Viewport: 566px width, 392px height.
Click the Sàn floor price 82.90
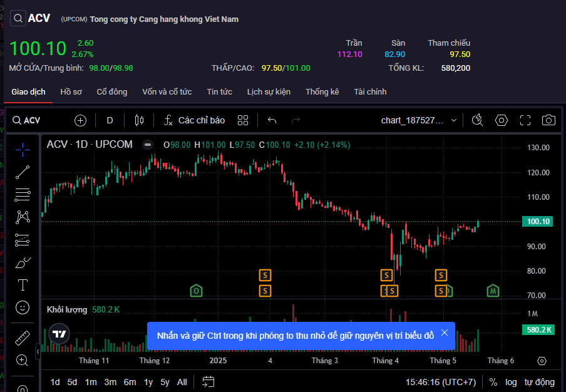395,54
